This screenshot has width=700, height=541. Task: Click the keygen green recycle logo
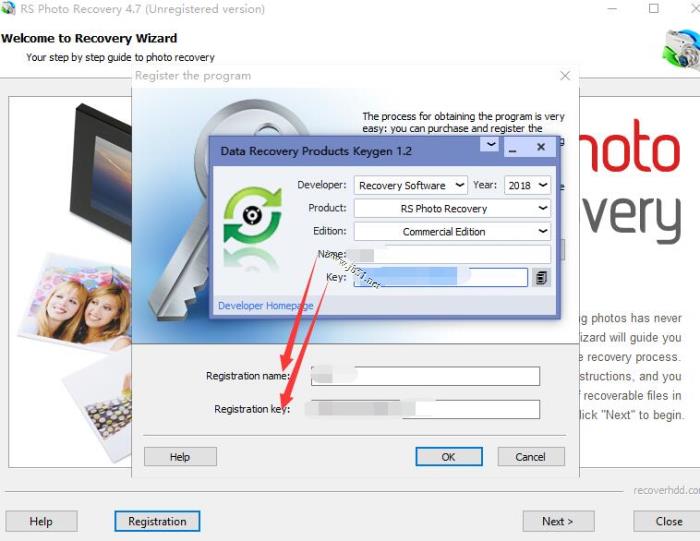253,215
